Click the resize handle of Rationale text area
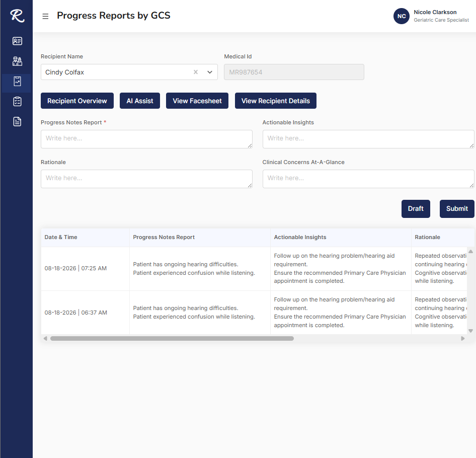The image size is (476, 458). [x=250, y=186]
